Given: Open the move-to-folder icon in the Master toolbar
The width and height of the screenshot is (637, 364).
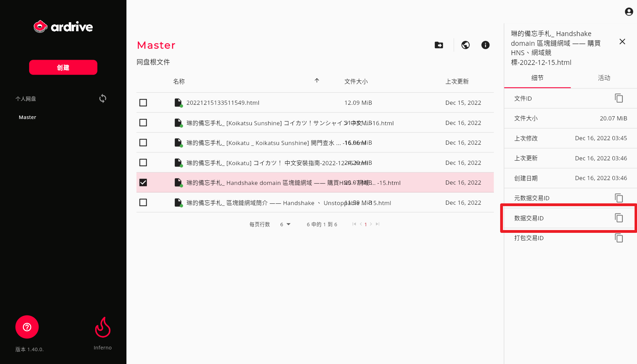Looking at the screenshot, I should (439, 45).
